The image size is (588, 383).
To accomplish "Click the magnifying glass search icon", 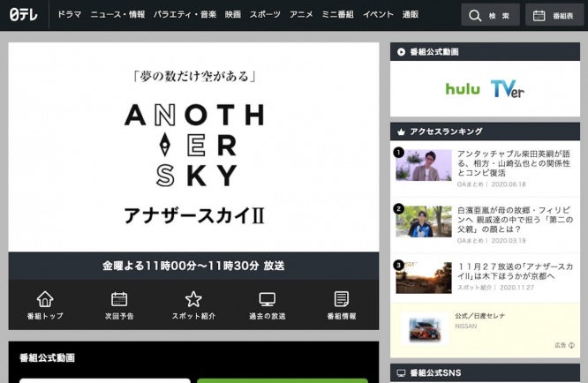I will 475,15.
